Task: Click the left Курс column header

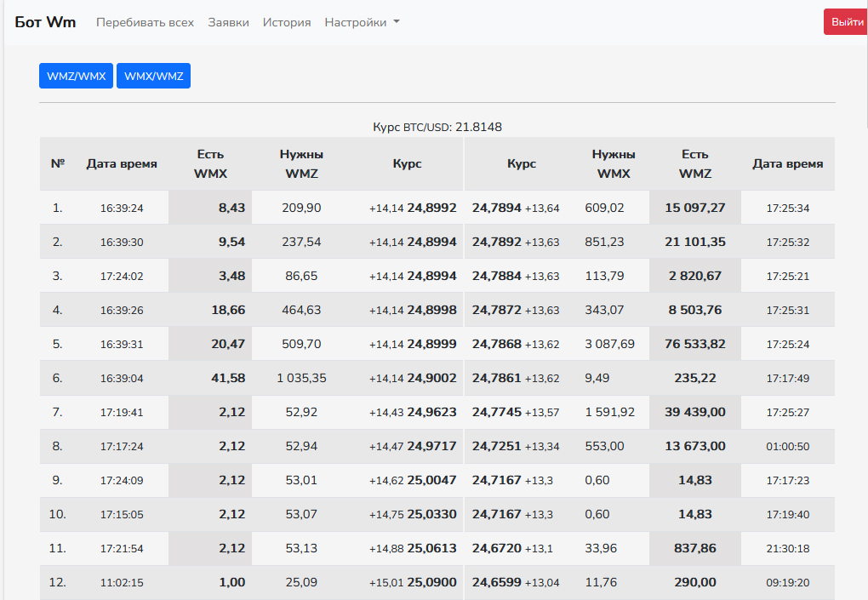Action: (407, 164)
